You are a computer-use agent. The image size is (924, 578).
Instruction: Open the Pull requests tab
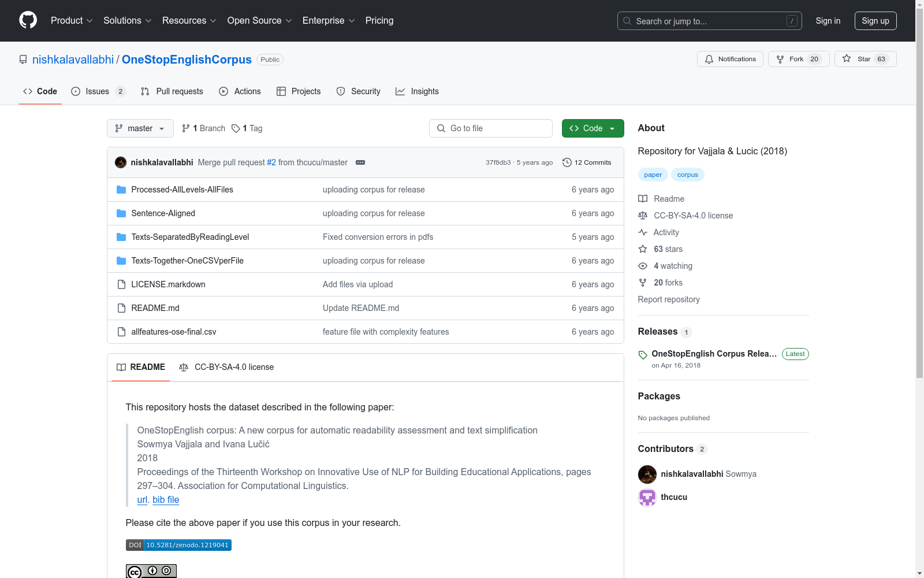pos(172,91)
